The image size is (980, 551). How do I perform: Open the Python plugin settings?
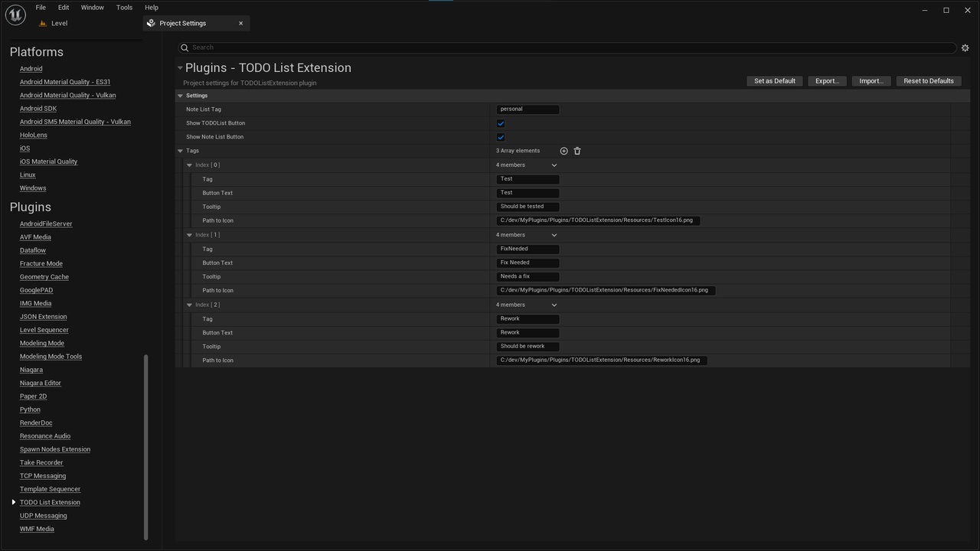pyautogui.click(x=30, y=409)
